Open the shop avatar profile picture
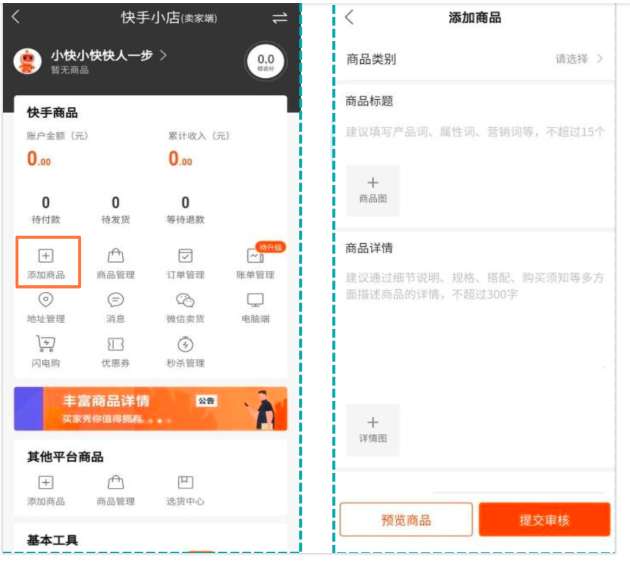Screen dimensions: 630x562 (27, 61)
